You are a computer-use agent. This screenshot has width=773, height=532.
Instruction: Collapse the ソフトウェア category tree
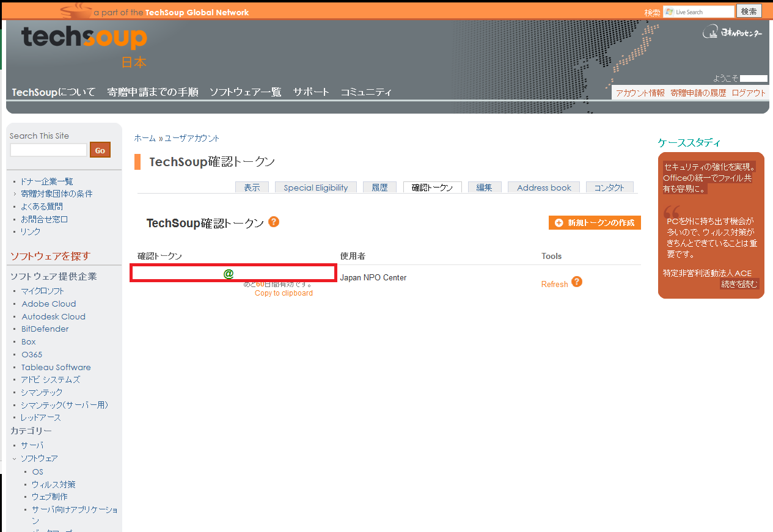pos(13,458)
